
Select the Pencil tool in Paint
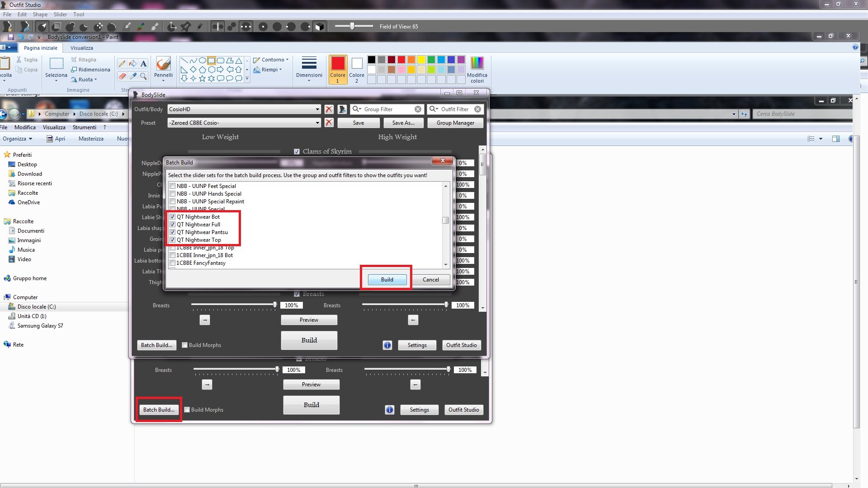tap(122, 64)
